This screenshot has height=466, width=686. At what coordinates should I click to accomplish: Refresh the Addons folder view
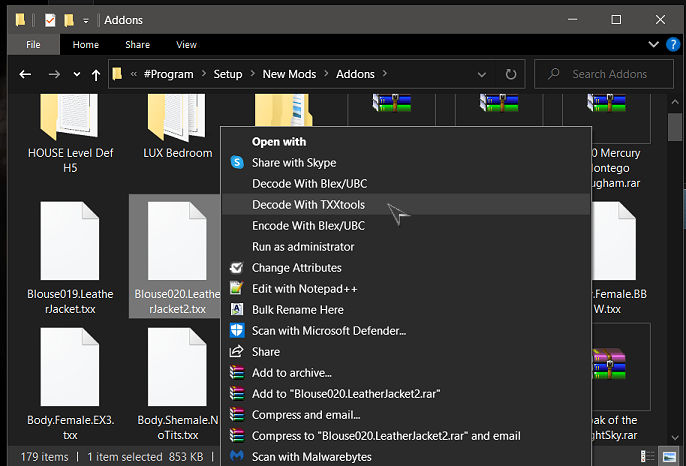click(511, 74)
